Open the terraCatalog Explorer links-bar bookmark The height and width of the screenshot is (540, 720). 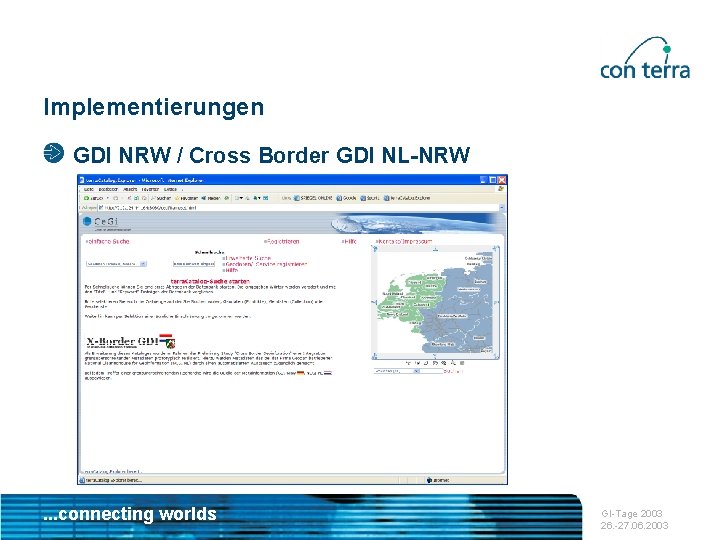(407, 198)
